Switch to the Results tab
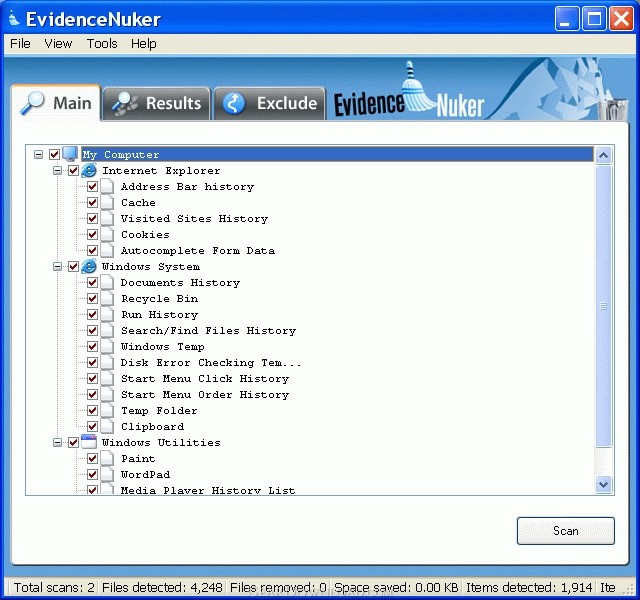The image size is (640, 600). (x=157, y=103)
